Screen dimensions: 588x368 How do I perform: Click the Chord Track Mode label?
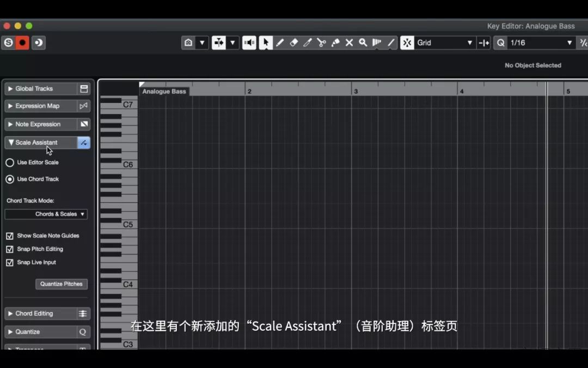30,201
